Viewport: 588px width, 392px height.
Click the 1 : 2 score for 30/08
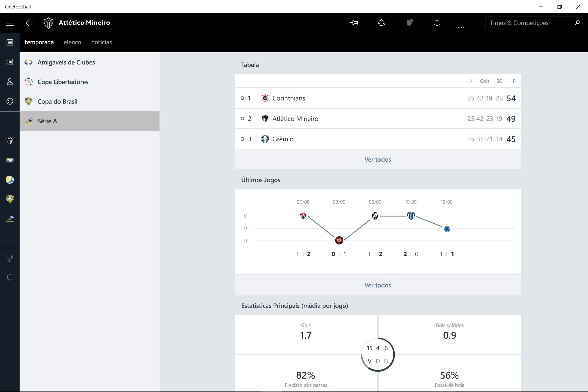point(303,254)
